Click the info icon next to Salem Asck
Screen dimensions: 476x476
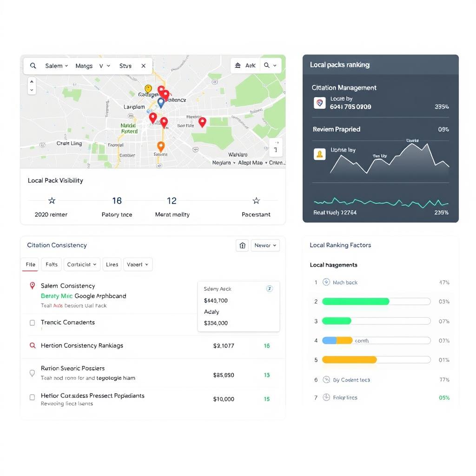(x=269, y=288)
